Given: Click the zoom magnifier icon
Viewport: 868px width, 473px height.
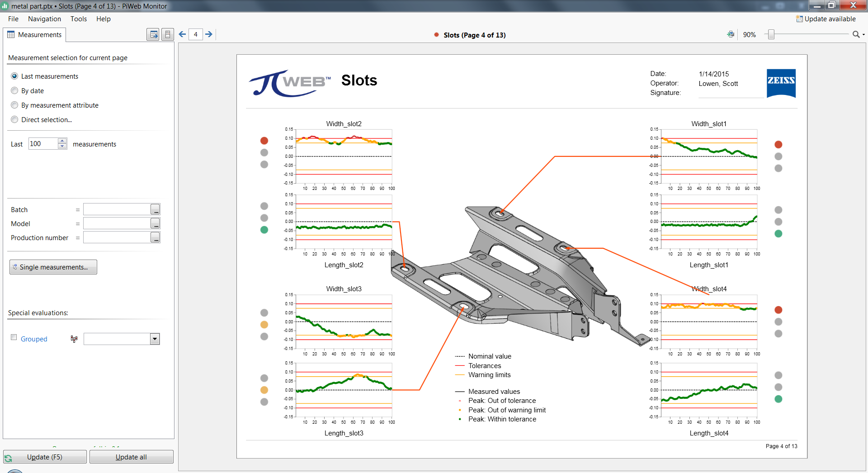Looking at the screenshot, I should 857,34.
